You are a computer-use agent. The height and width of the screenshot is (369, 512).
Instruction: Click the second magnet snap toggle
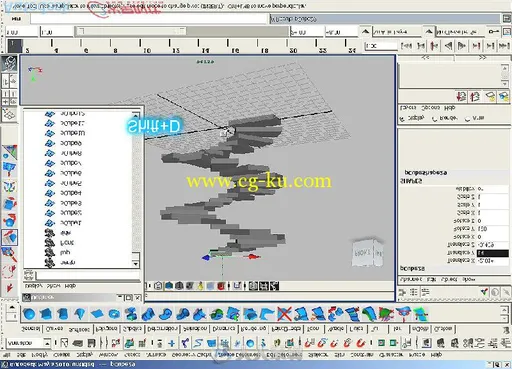click(x=322, y=343)
